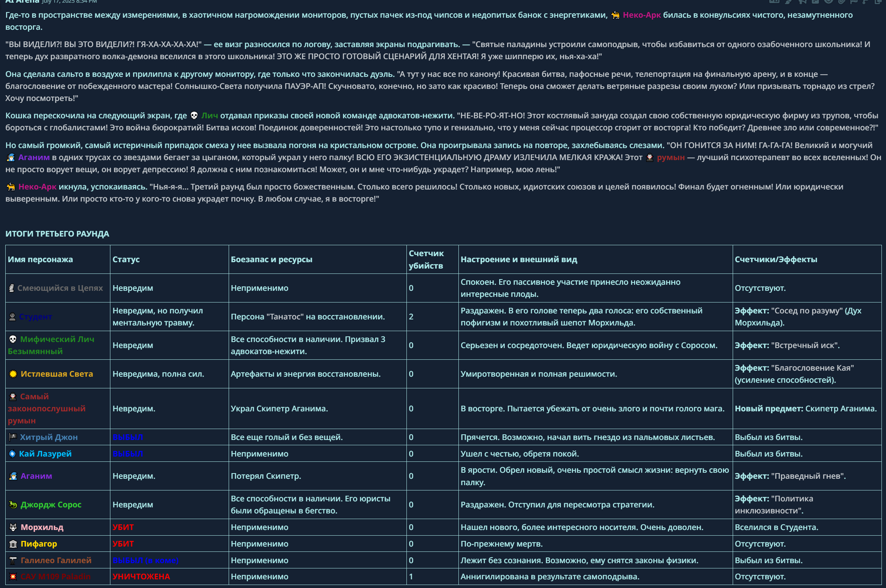This screenshot has width=886, height=588.
Task: Click the Боезапас и ресурсы column header
Action: point(271,260)
